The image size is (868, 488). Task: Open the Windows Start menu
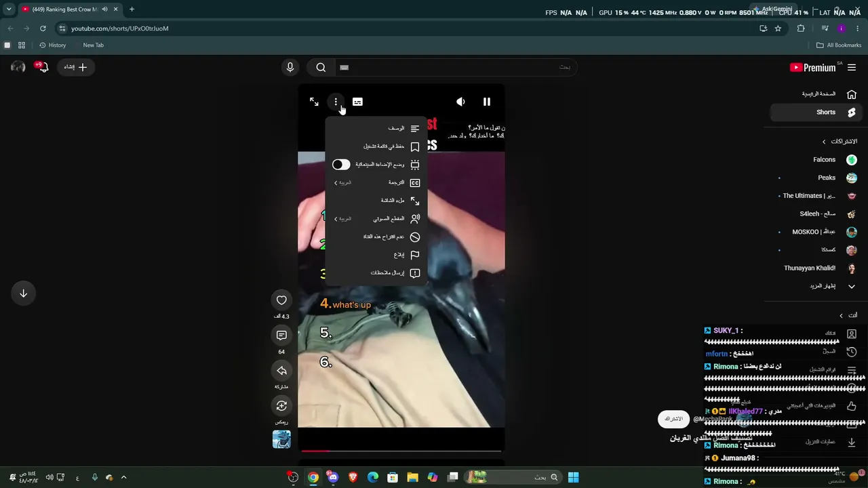tap(573, 477)
